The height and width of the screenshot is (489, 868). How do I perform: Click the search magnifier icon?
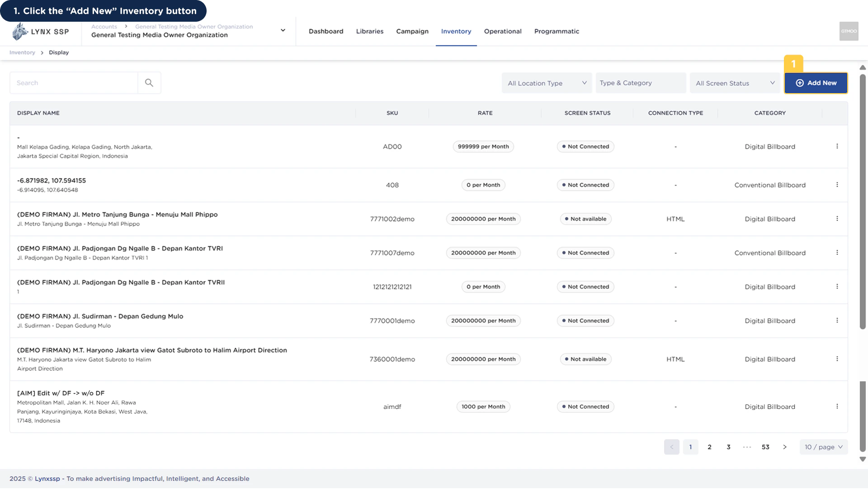[x=149, y=83]
